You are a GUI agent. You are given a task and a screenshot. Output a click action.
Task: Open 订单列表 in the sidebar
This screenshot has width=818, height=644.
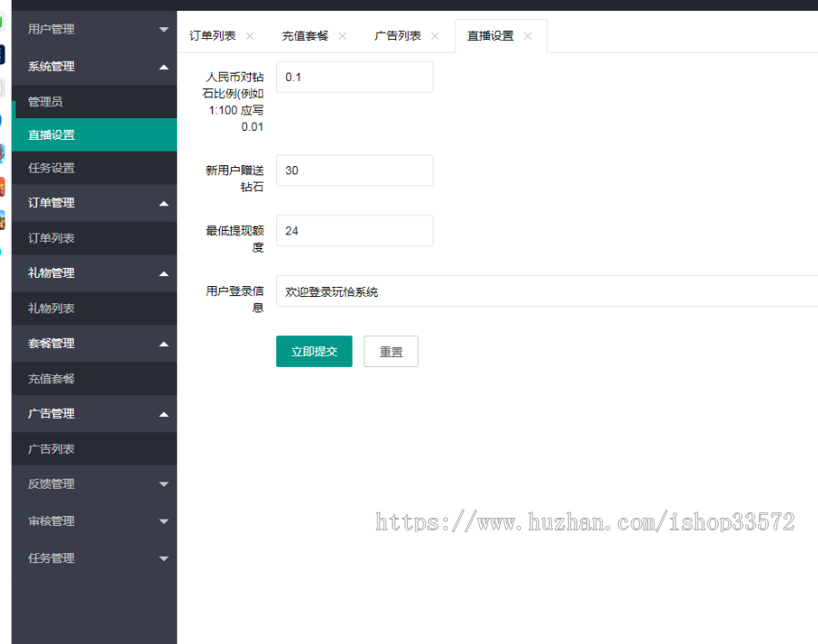(x=95, y=238)
